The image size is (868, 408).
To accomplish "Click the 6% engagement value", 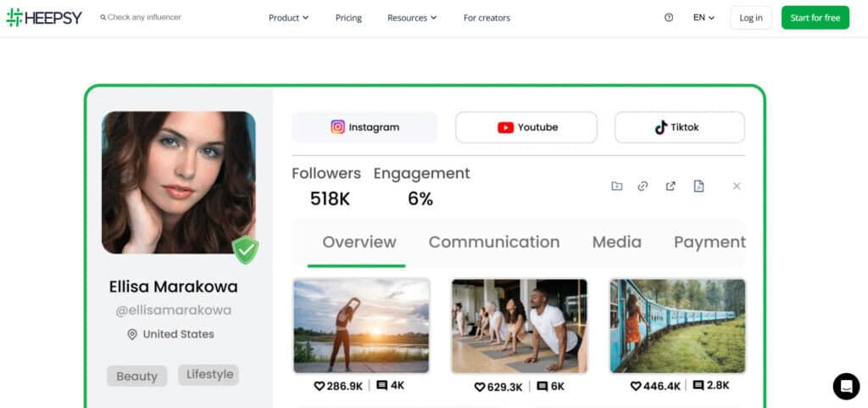I will pyautogui.click(x=420, y=198).
